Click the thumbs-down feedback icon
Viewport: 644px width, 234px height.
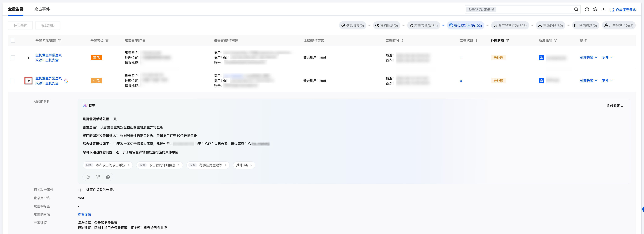pyautogui.click(x=98, y=177)
